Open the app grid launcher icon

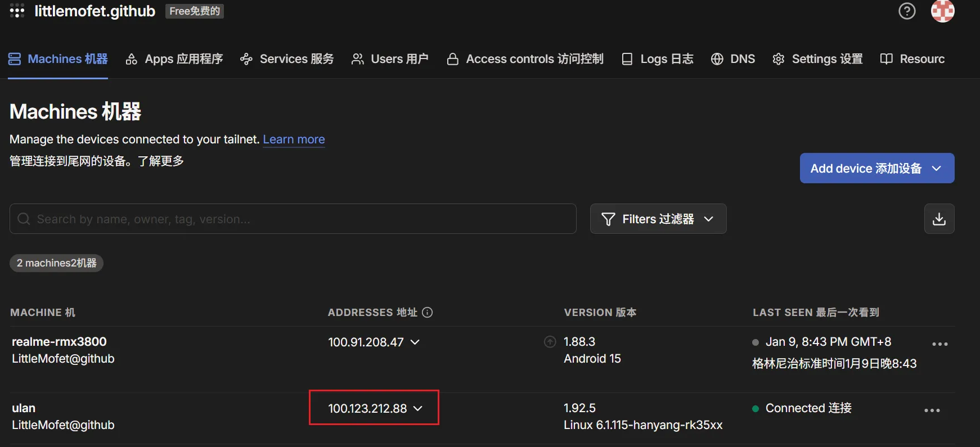click(x=17, y=11)
